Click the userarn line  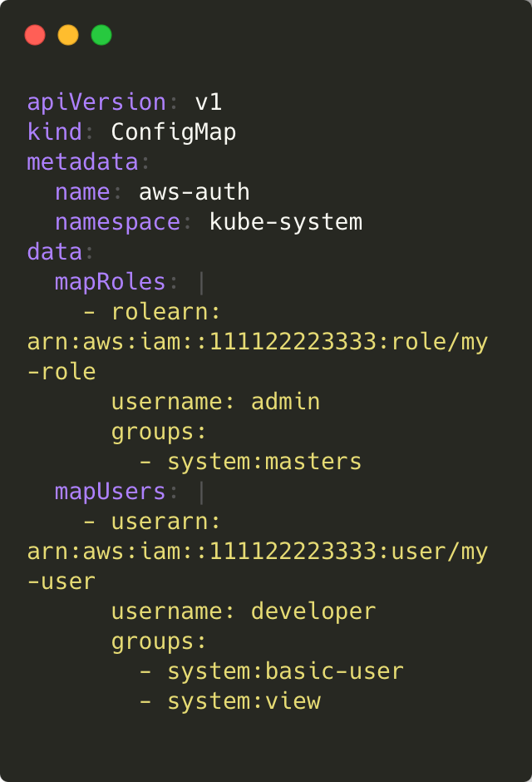click(152, 522)
